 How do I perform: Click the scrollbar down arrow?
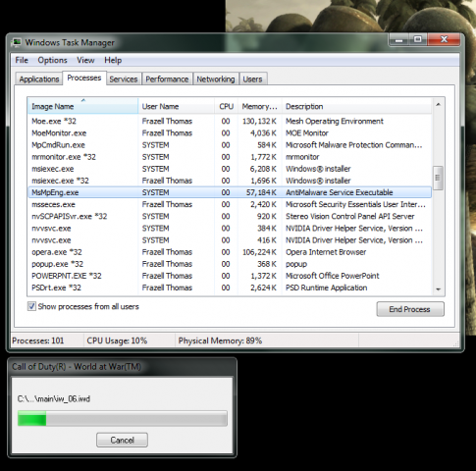coord(438,289)
